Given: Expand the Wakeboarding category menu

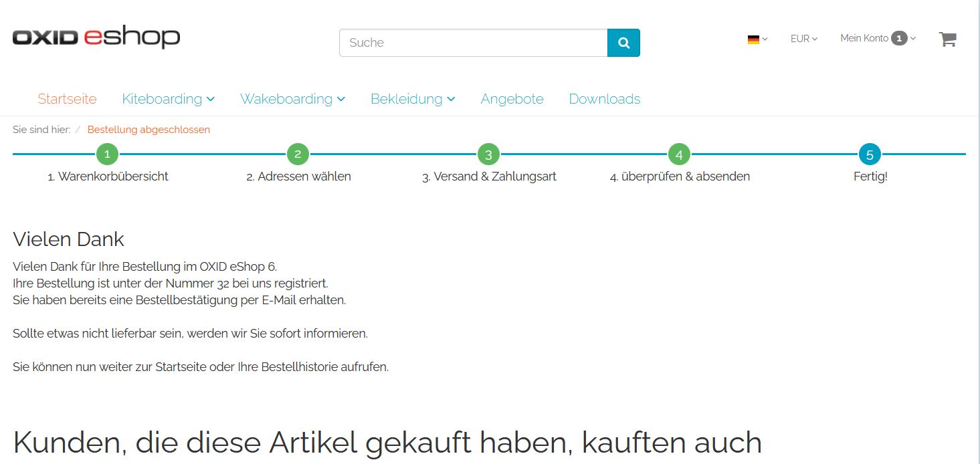Looking at the screenshot, I should tap(292, 99).
